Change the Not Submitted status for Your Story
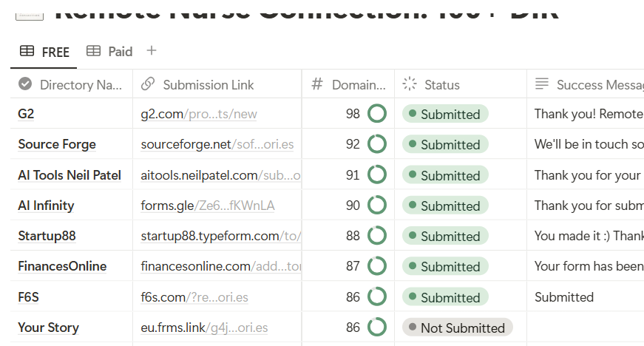The image size is (644, 346). coord(457,328)
